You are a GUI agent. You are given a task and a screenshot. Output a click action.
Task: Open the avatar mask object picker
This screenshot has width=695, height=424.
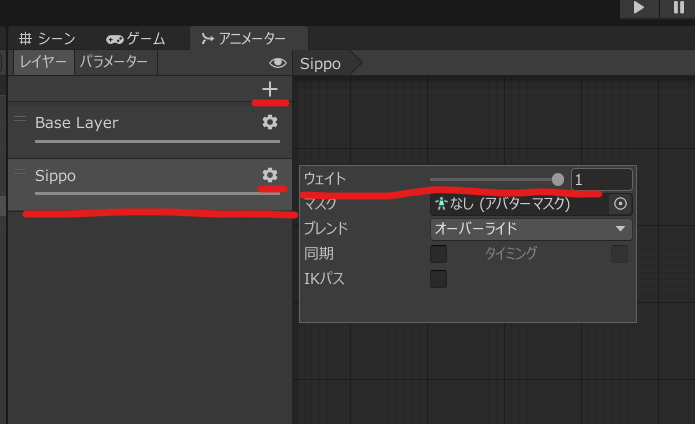(x=620, y=204)
